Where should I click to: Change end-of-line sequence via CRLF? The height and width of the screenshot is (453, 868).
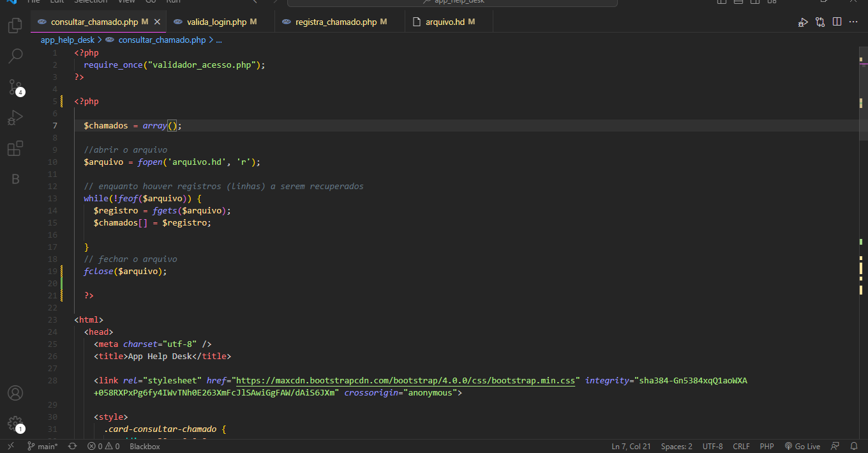[742, 447]
